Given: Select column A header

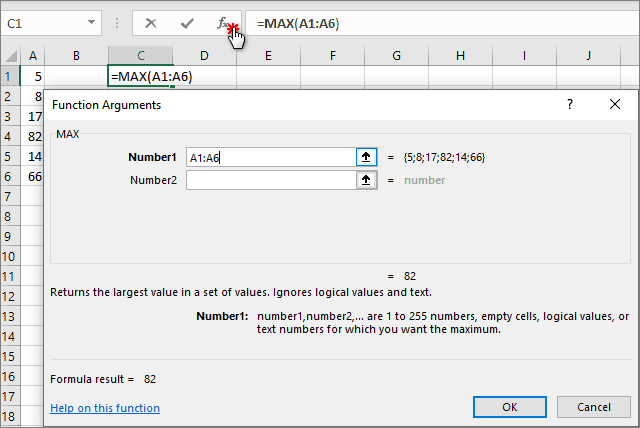Looking at the screenshot, I should pyautogui.click(x=33, y=55).
